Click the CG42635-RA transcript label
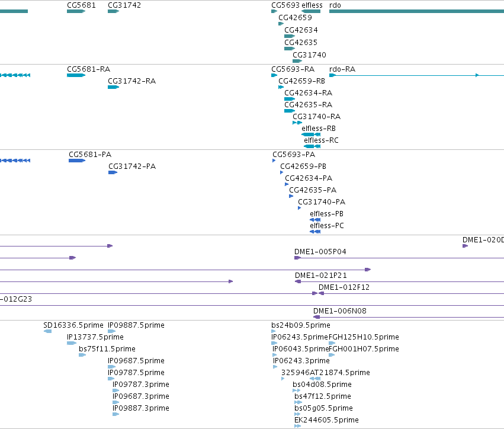504x429 pixels. coord(308,105)
